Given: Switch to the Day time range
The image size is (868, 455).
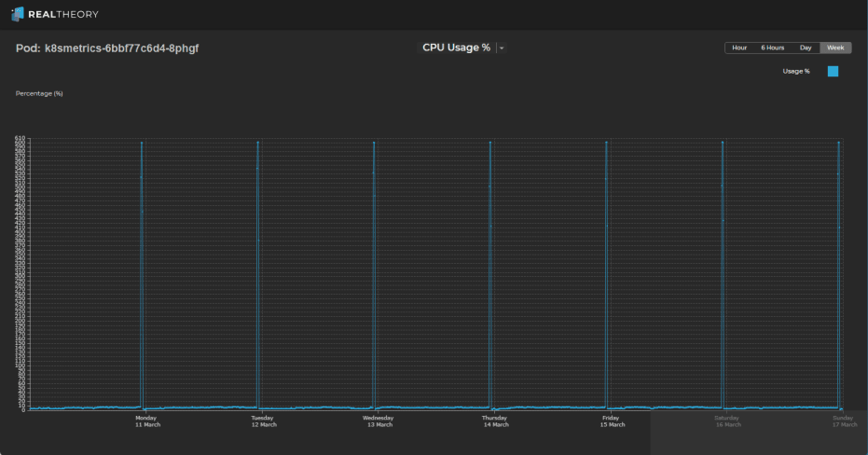Looking at the screenshot, I should [806, 48].
